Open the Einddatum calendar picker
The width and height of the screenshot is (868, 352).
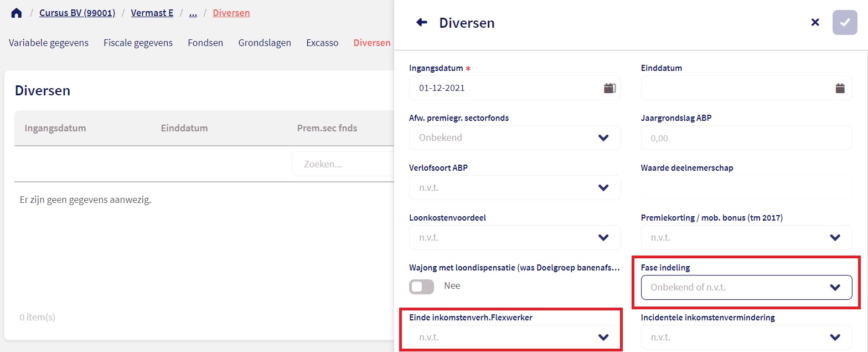coord(840,88)
